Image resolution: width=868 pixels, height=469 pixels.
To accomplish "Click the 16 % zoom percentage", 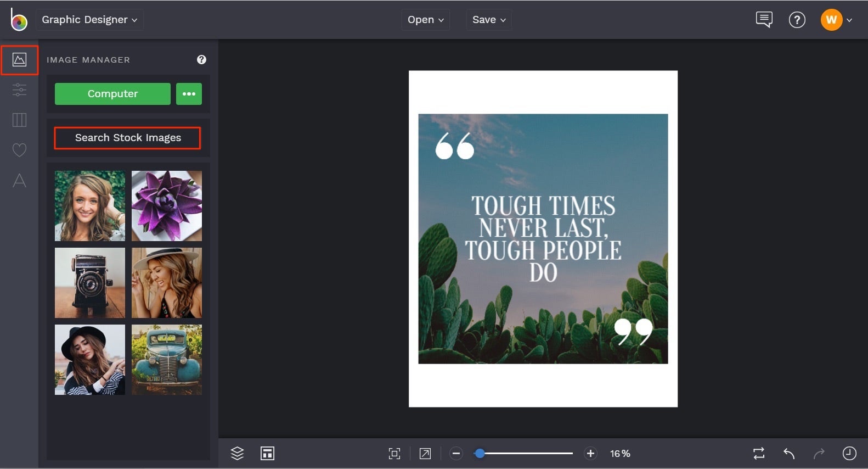I will pos(620,454).
